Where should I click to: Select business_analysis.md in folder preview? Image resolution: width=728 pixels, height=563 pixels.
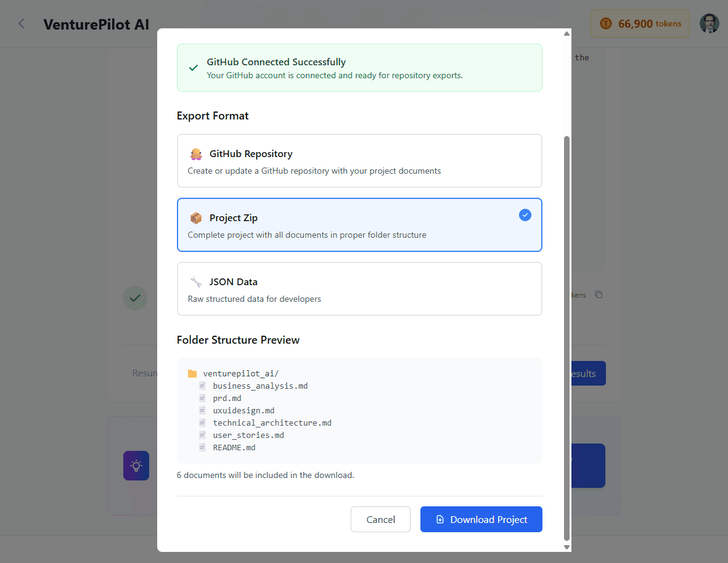click(x=260, y=386)
